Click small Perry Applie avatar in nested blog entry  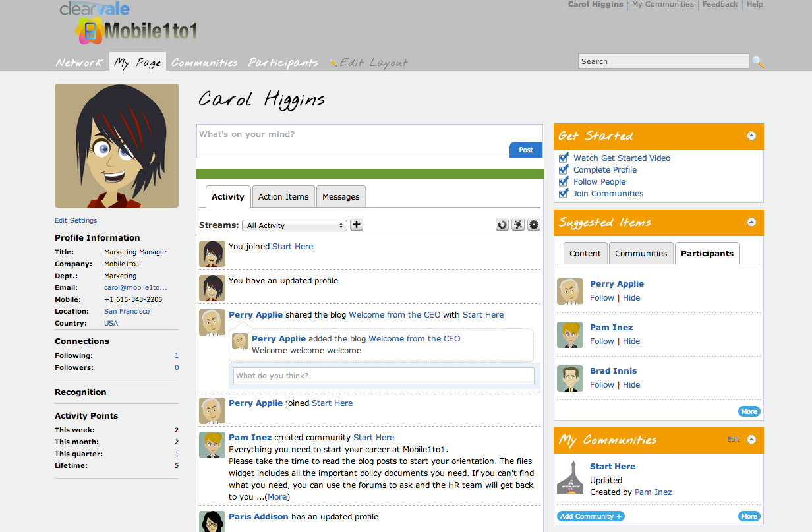[241, 341]
